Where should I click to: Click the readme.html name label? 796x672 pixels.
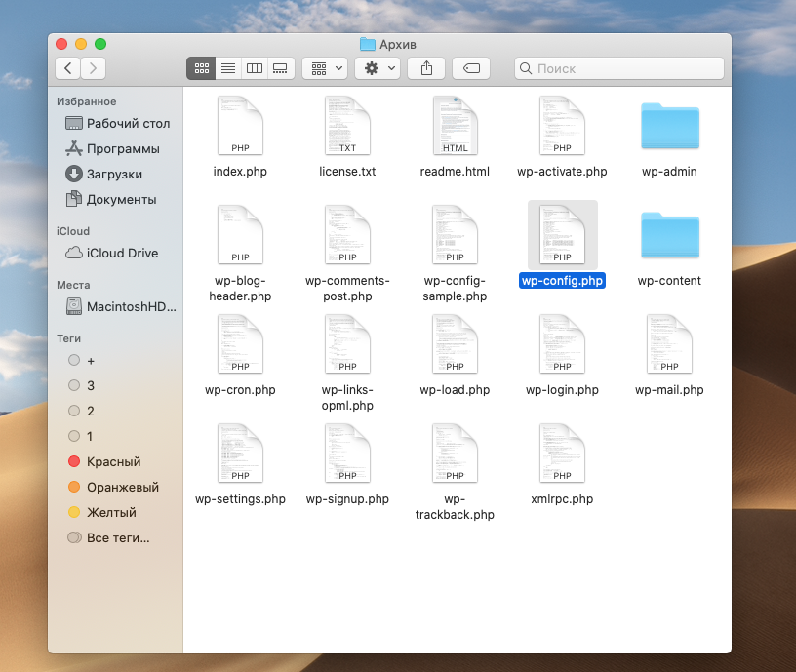click(455, 172)
